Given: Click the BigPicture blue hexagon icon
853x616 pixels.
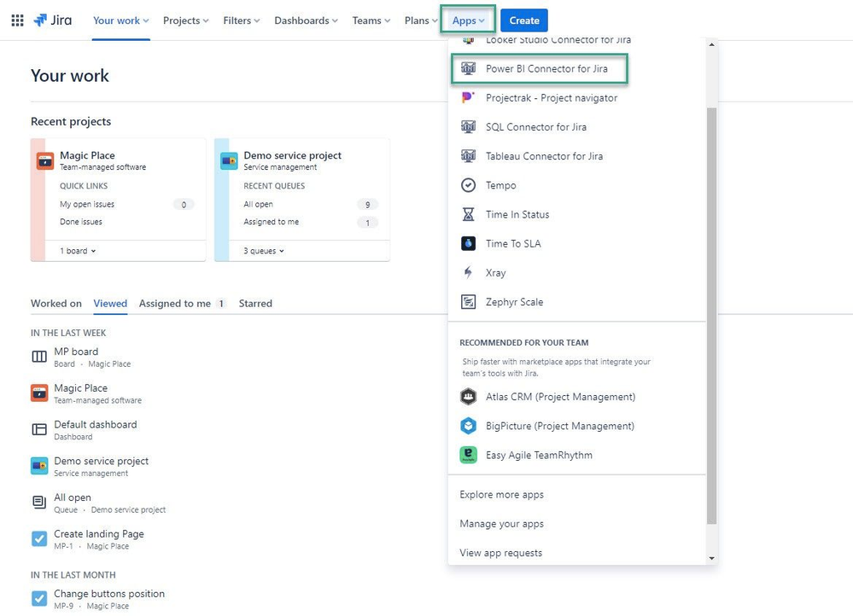Looking at the screenshot, I should pyautogui.click(x=468, y=426).
